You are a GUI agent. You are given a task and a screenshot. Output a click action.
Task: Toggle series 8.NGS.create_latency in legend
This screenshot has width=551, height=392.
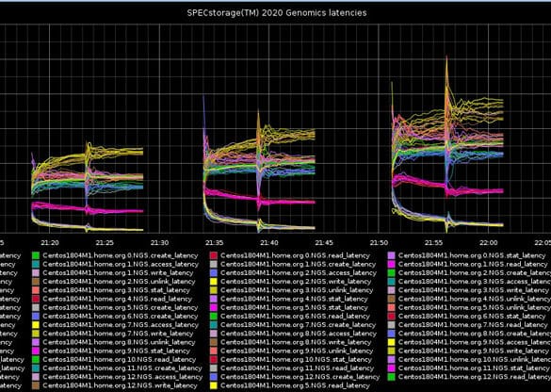coord(475,334)
